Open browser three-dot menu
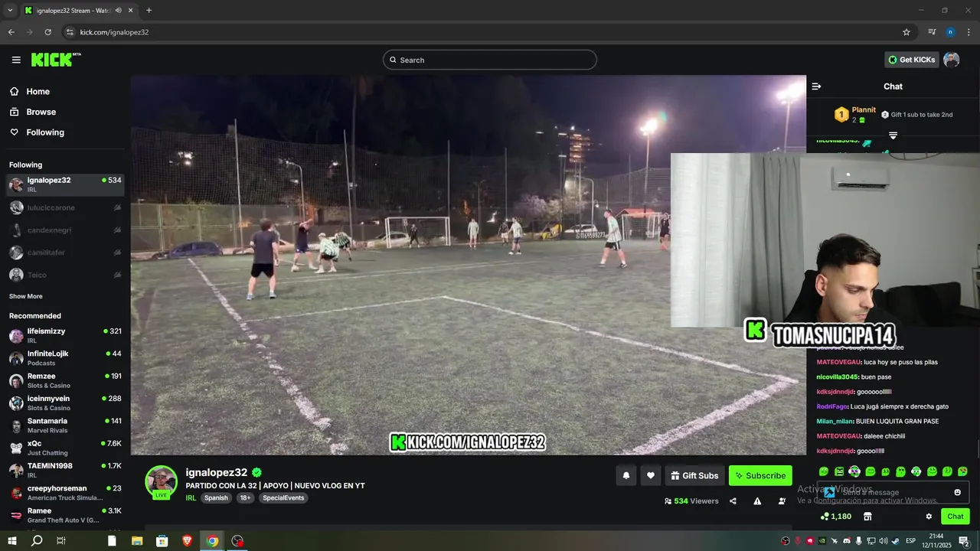Image resolution: width=980 pixels, height=551 pixels. [x=969, y=32]
